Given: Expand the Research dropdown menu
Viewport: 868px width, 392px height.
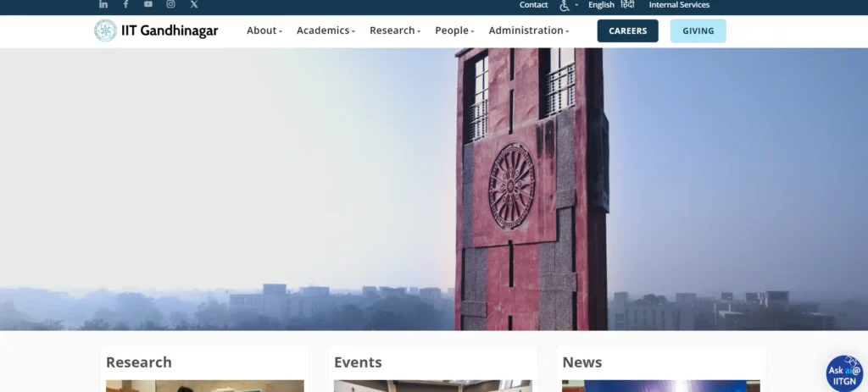Looking at the screenshot, I should 395,30.
